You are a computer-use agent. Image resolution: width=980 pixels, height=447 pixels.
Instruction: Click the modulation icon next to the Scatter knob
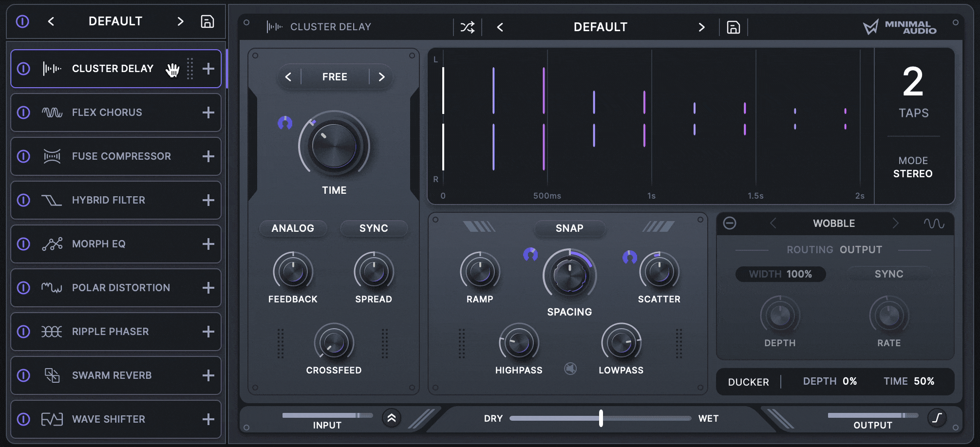[630, 257]
